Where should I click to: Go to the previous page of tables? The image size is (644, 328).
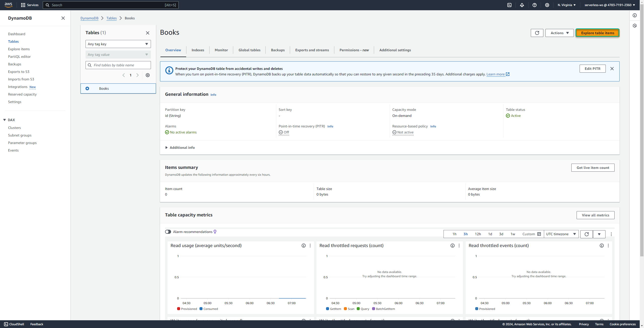click(x=124, y=75)
